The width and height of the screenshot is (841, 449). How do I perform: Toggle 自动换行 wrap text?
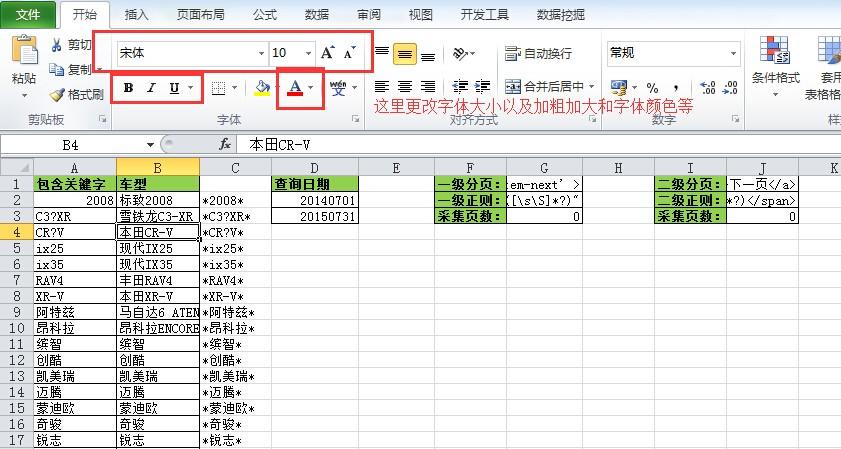(538, 54)
